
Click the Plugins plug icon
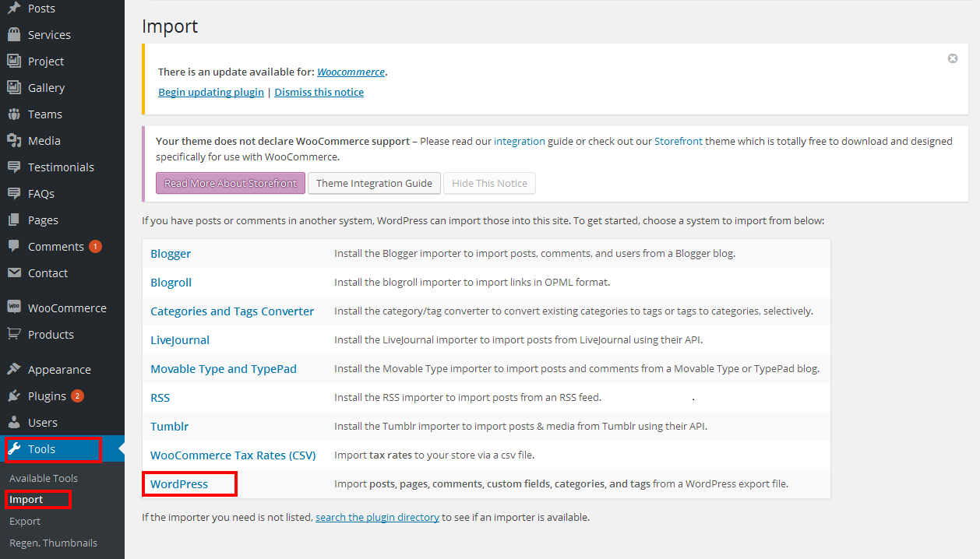point(13,396)
